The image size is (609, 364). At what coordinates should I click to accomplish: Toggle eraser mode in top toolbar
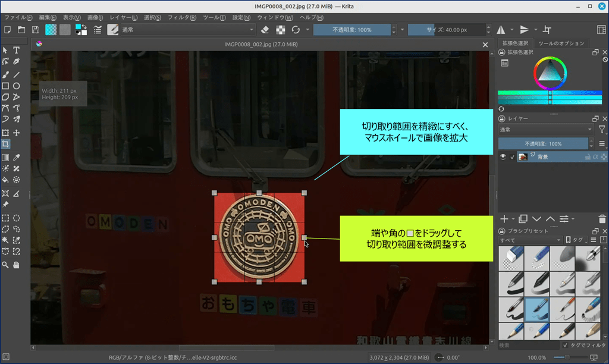coord(266,30)
